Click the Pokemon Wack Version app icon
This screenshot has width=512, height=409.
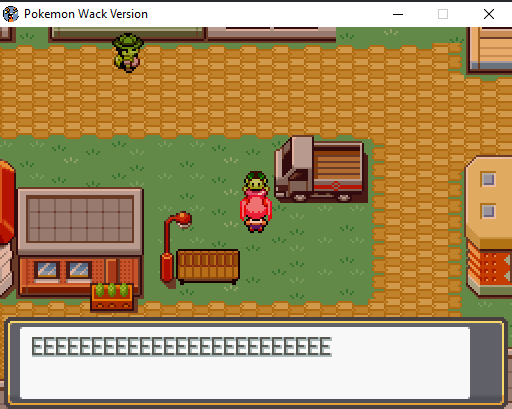point(11,14)
